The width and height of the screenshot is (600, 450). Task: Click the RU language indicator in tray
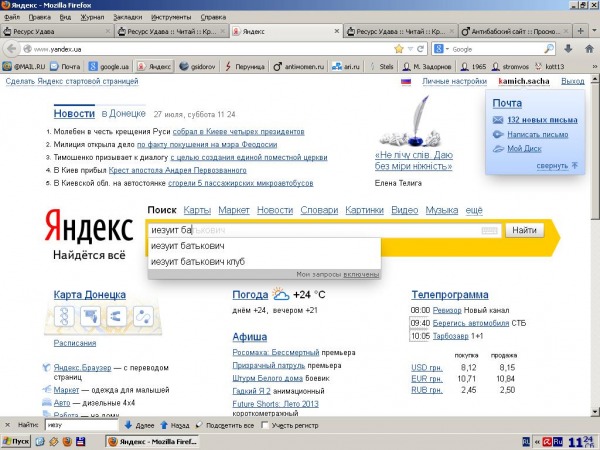(558, 442)
